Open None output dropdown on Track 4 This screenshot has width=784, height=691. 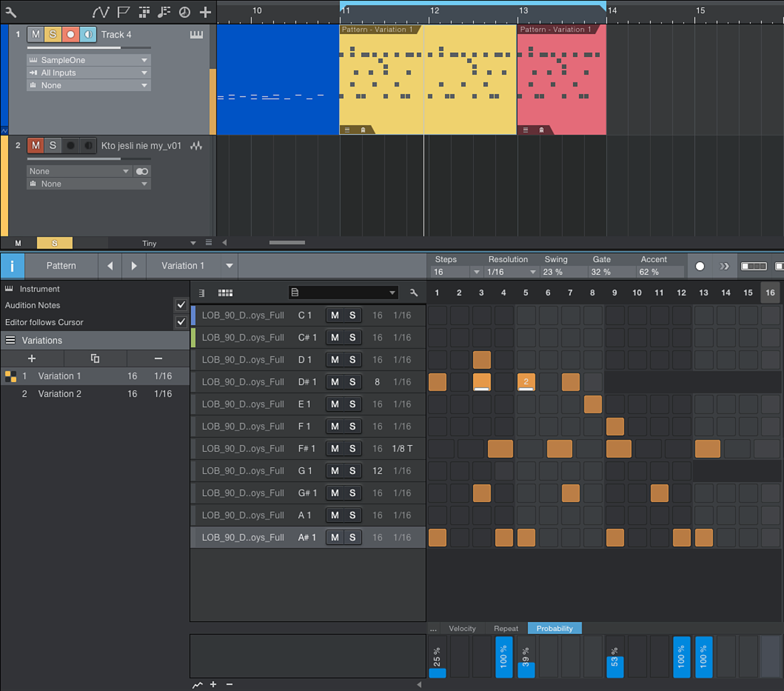(89, 86)
